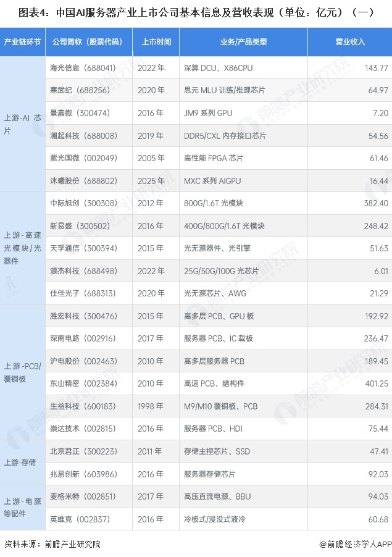Click the 上游-存储 category cell
This screenshot has width=392, height=557.
[22, 463]
